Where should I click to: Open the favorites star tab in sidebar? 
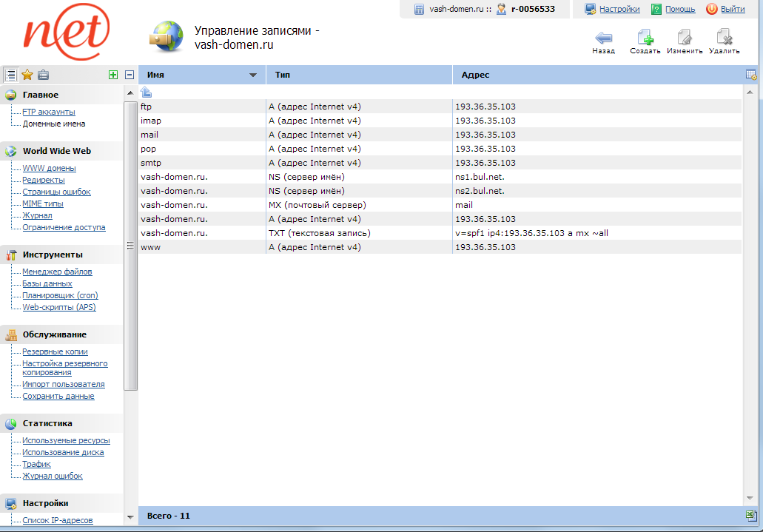27,75
